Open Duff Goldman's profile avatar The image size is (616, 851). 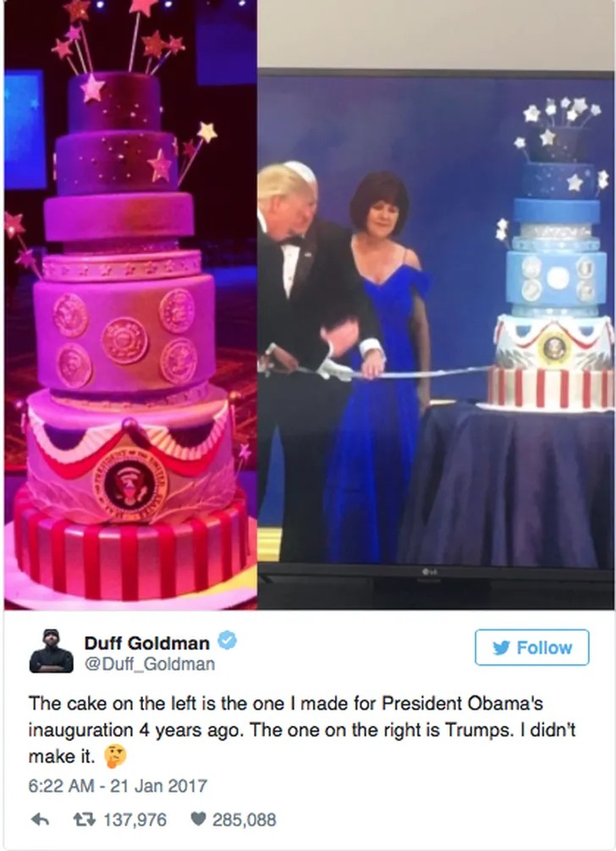[51, 651]
